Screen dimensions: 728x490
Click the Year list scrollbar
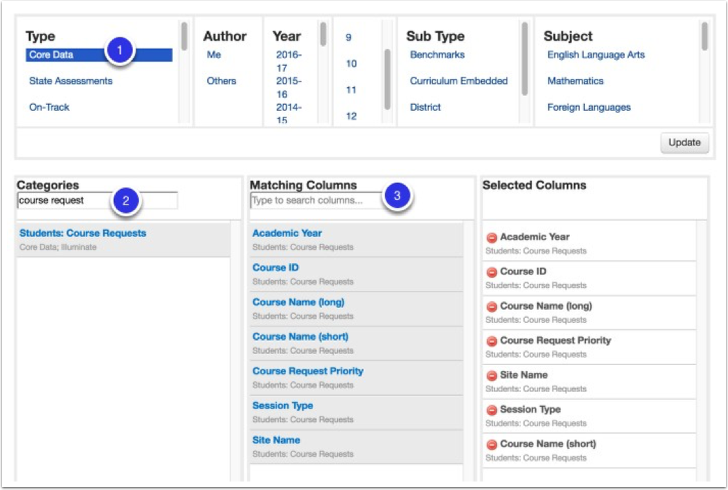pos(323,33)
